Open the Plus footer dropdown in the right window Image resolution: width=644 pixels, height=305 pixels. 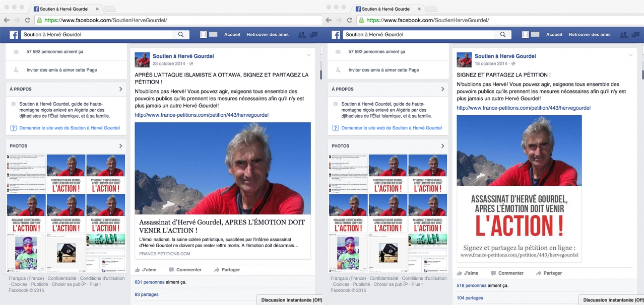coord(417,284)
